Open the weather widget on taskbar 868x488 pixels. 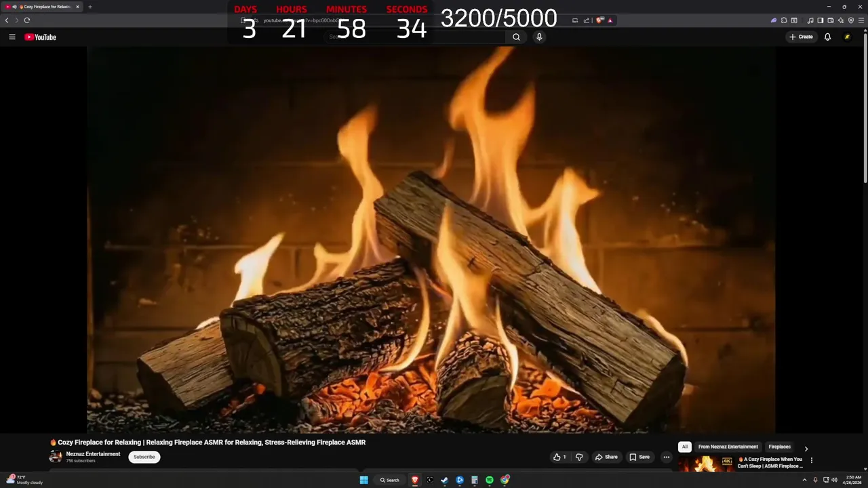point(26,480)
